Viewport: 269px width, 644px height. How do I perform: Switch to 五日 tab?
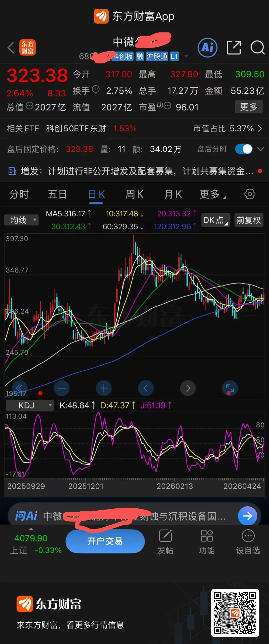click(x=57, y=194)
